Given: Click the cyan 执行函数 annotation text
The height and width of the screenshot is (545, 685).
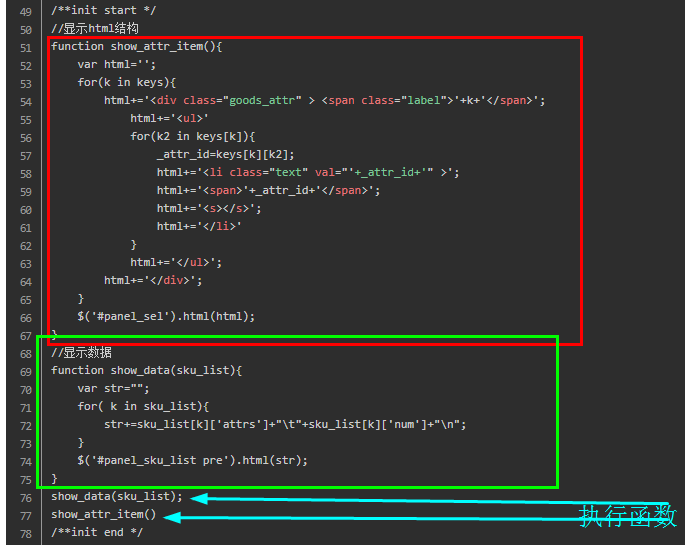Looking at the screenshot, I should (x=628, y=516).
